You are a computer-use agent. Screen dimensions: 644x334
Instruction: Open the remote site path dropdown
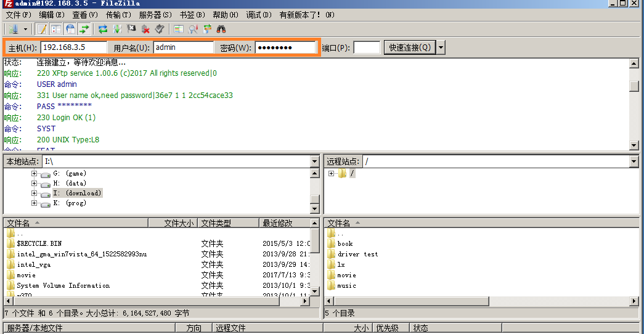[x=634, y=161]
